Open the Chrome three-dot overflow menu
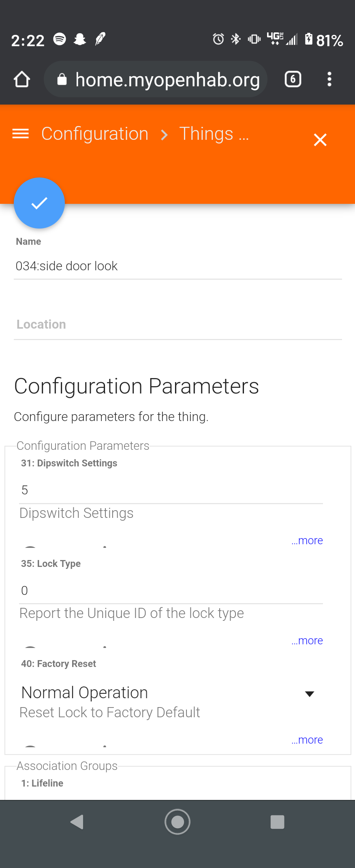The height and width of the screenshot is (868, 355). [329, 79]
